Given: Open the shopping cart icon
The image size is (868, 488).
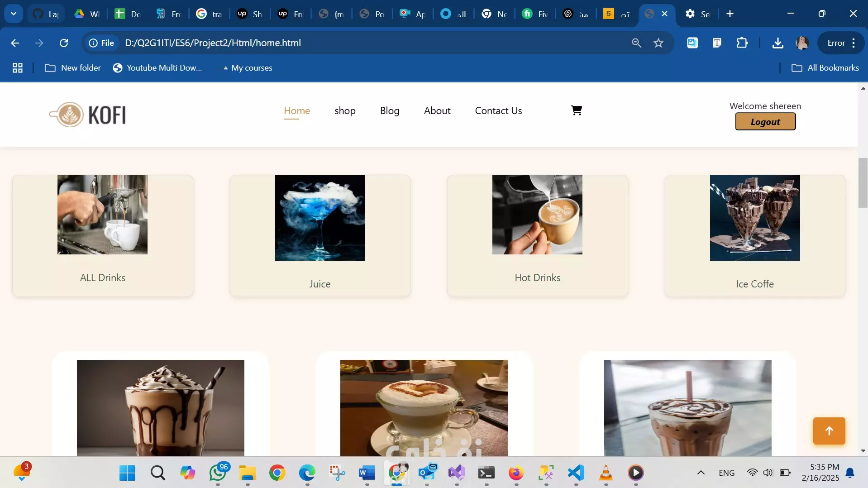Looking at the screenshot, I should pos(576,110).
